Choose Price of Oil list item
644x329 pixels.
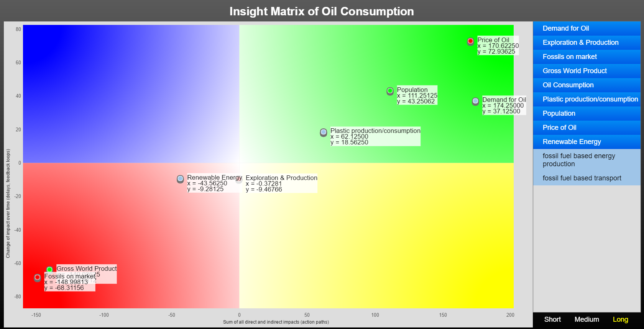pos(587,128)
